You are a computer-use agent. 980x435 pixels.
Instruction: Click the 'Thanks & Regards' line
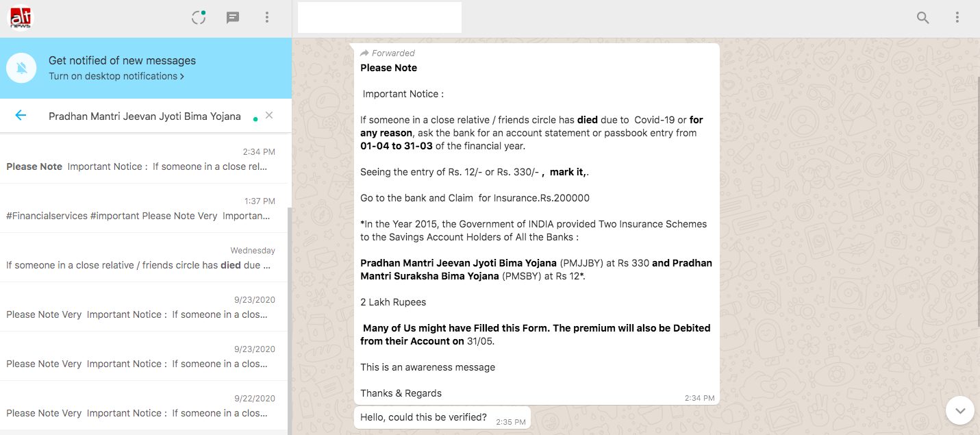pyautogui.click(x=401, y=393)
